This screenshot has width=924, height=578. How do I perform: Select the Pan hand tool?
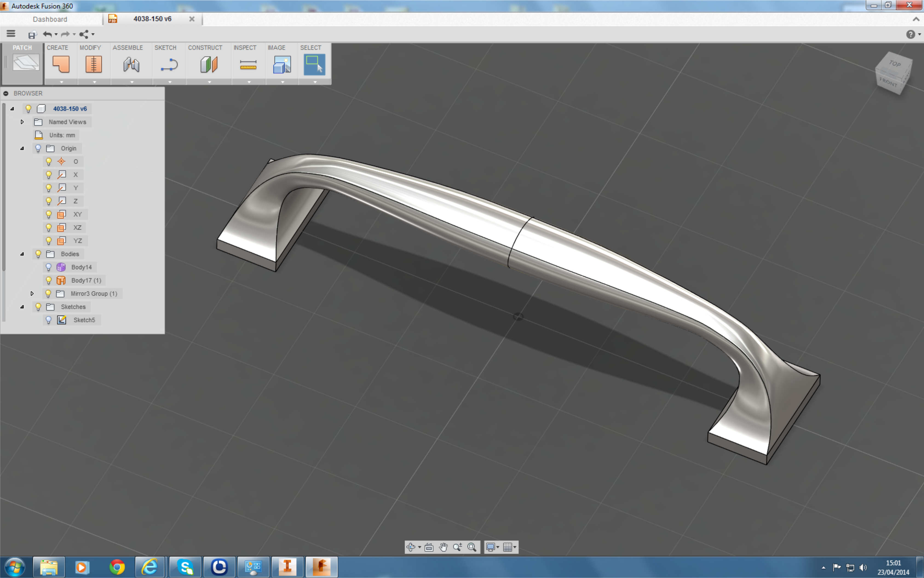click(443, 547)
